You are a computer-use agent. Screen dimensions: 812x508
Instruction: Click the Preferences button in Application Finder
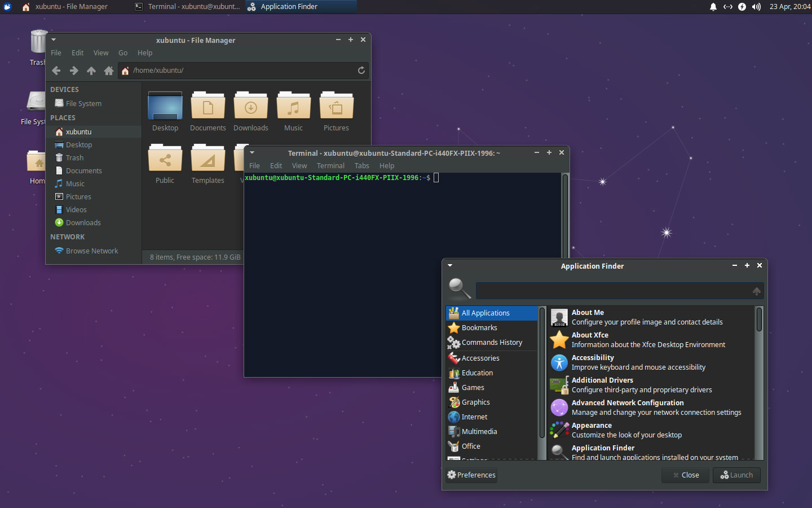[x=471, y=475]
